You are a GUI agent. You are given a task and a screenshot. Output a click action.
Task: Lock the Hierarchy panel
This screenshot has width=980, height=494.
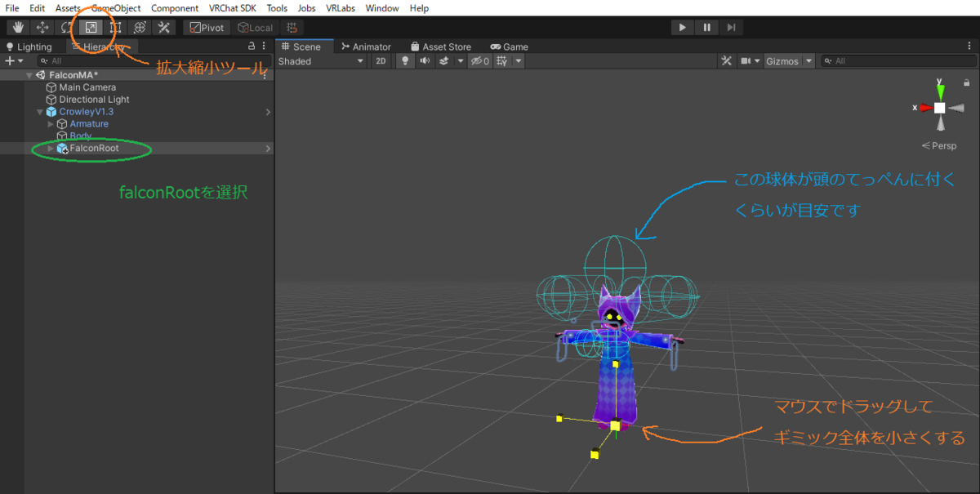click(252, 47)
